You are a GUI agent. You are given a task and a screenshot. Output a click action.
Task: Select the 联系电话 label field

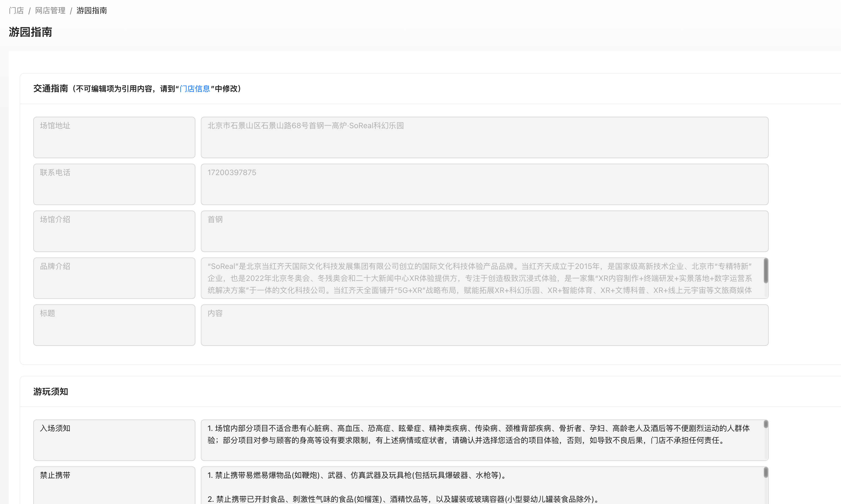[x=114, y=184]
